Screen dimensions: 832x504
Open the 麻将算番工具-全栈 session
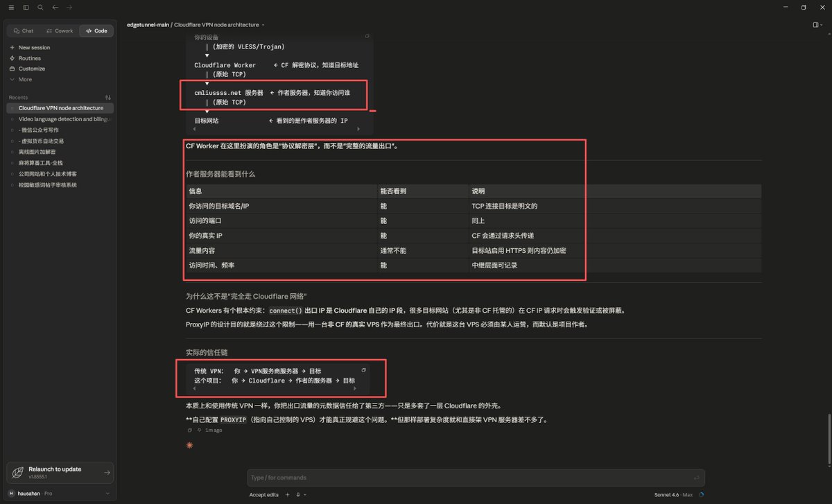pos(60,163)
